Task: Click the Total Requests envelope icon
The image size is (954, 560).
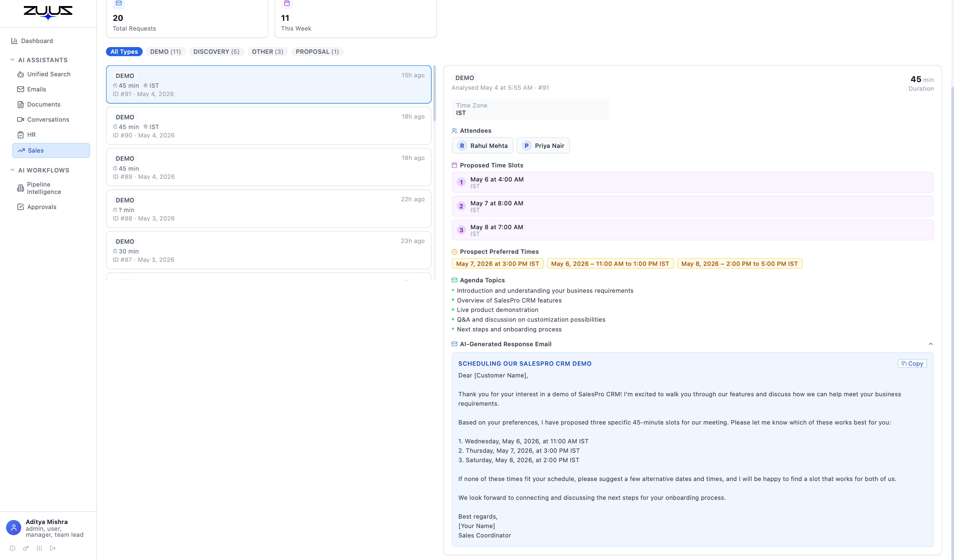Action: pos(118,3)
